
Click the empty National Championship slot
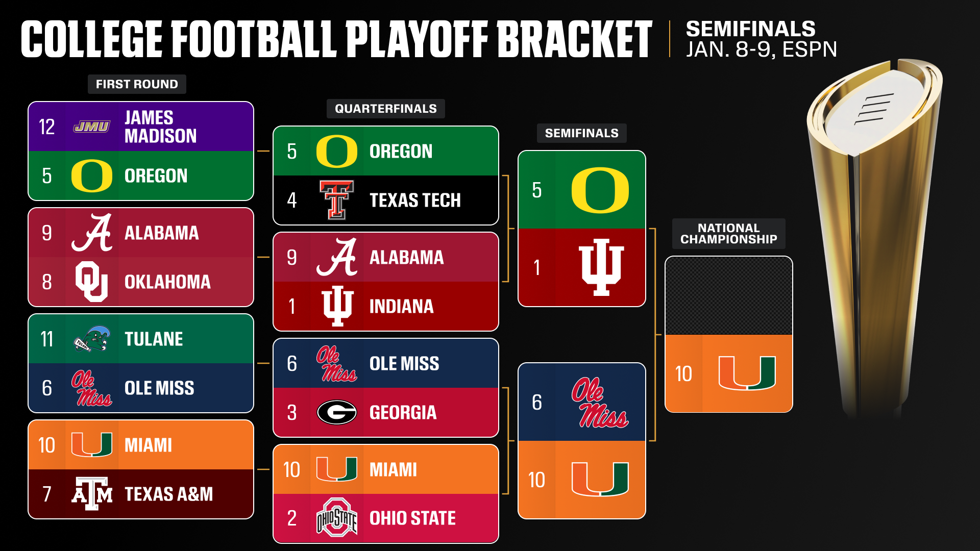pyautogui.click(x=728, y=296)
